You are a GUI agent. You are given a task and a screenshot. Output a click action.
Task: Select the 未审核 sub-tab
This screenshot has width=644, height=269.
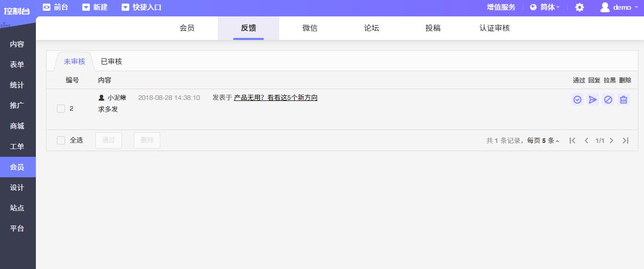(74, 61)
